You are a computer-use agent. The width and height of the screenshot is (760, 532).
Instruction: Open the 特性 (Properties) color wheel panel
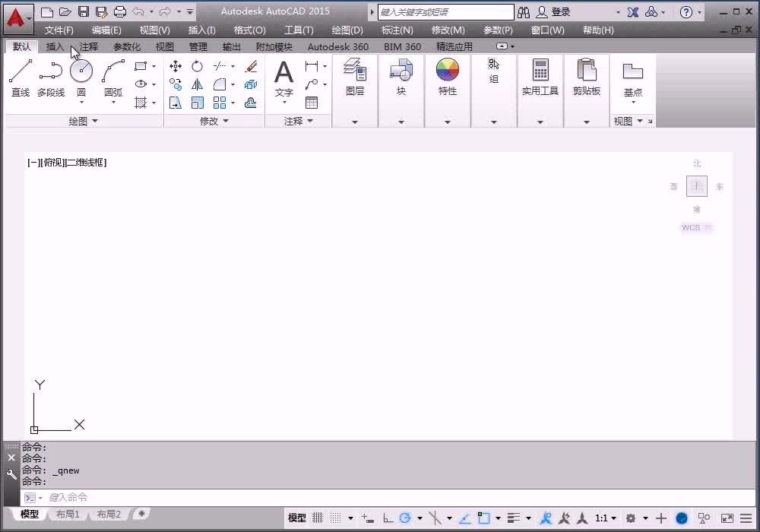point(448,77)
